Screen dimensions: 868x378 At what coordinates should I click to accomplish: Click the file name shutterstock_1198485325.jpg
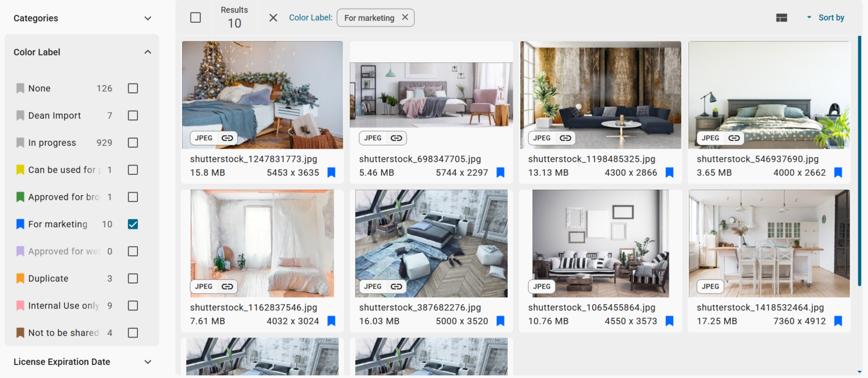tap(592, 159)
